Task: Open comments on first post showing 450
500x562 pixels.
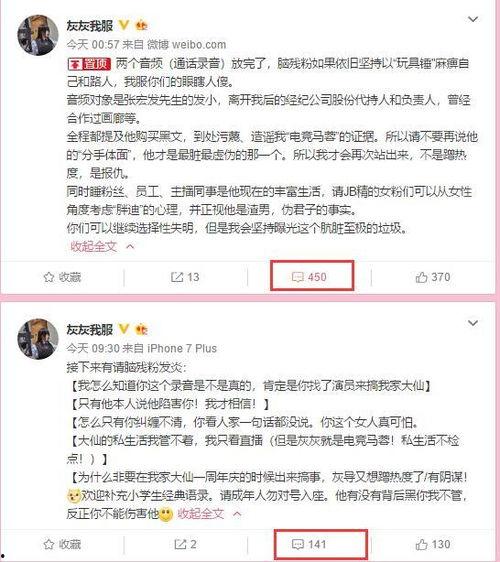Action: pos(309,277)
